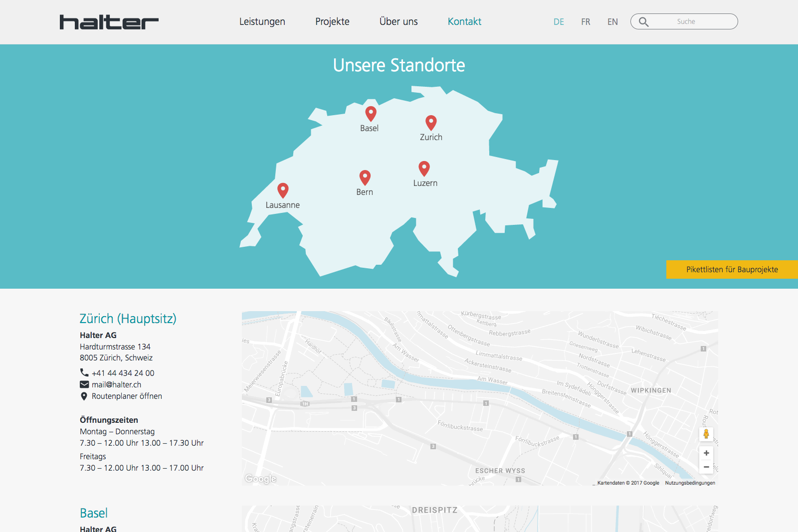This screenshot has height=532, width=798.
Task: Zoom in on the Zürich map
Action: pos(706,453)
